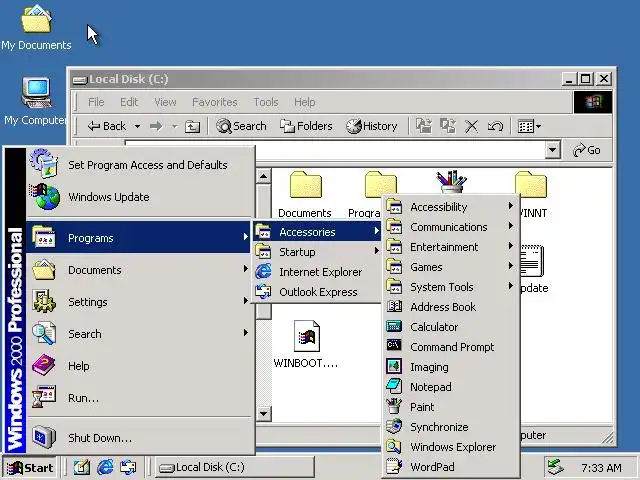
Task: Open Imaging from the Accessories menu
Action: (451, 367)
